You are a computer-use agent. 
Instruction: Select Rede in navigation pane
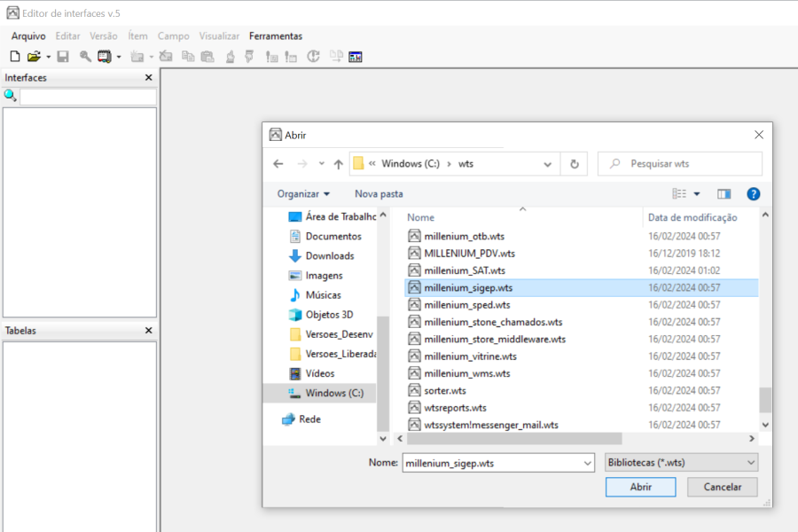(301, 419)
